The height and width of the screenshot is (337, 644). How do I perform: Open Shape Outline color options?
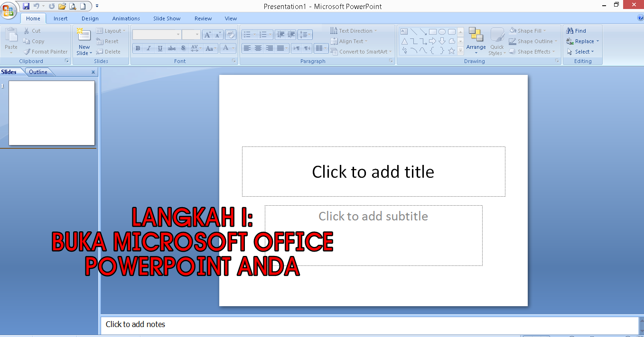point(532,41)
